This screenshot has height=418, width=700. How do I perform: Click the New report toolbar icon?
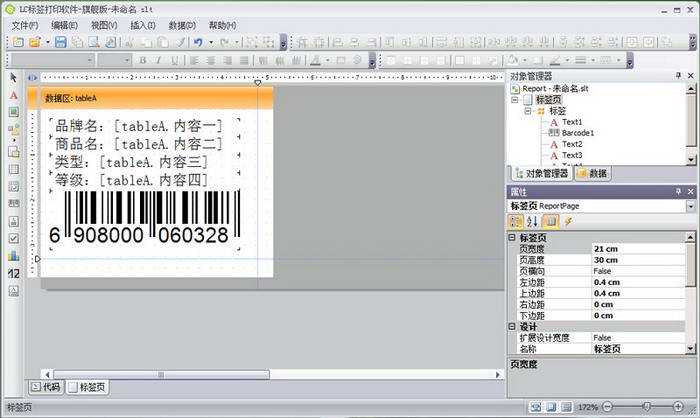(19, 42)
